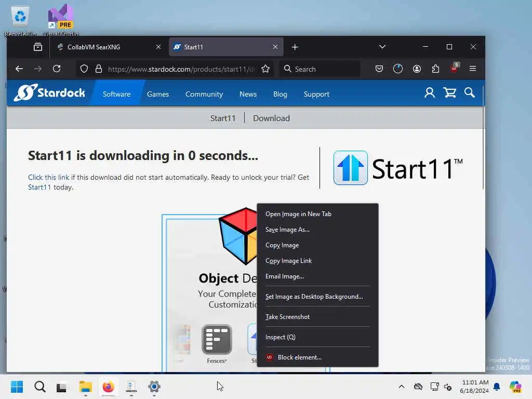
Task: Open uBlock Origin toolbar icon
Action: (454, 68)
